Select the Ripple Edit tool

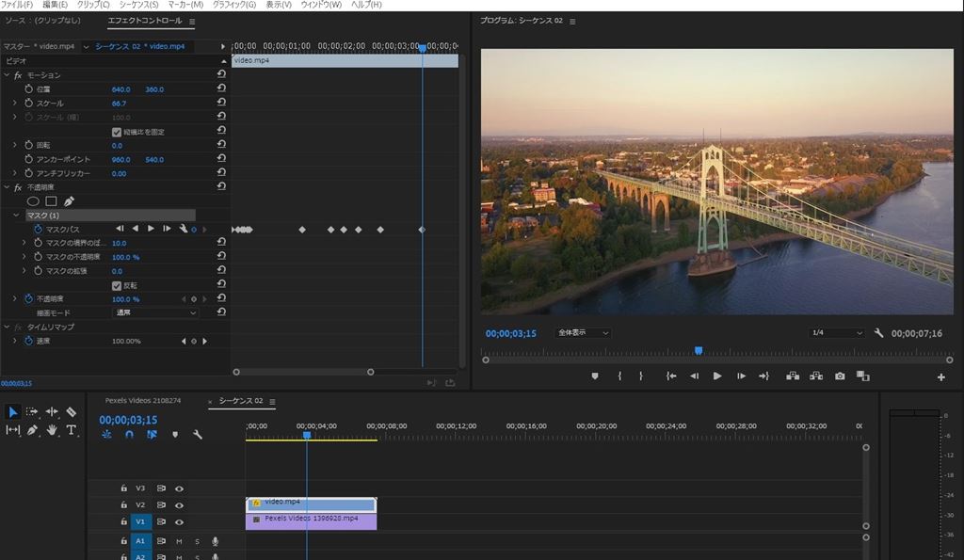click(52, 411)
